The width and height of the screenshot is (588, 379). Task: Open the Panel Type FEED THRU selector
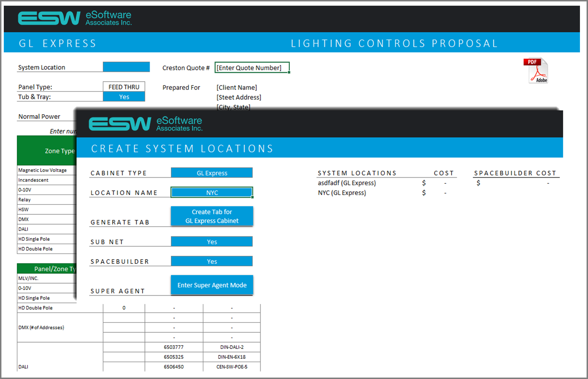pyautogui.click(x=124, y=87)
